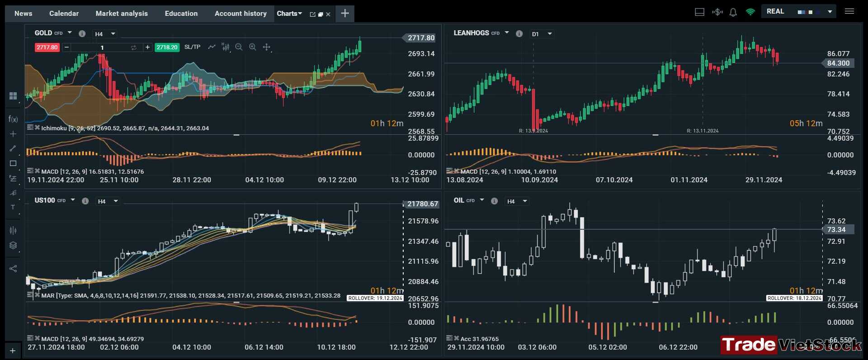Increase GOLD trade volume
This screenshot has height=360, width=868.
[x=147, y=47]
